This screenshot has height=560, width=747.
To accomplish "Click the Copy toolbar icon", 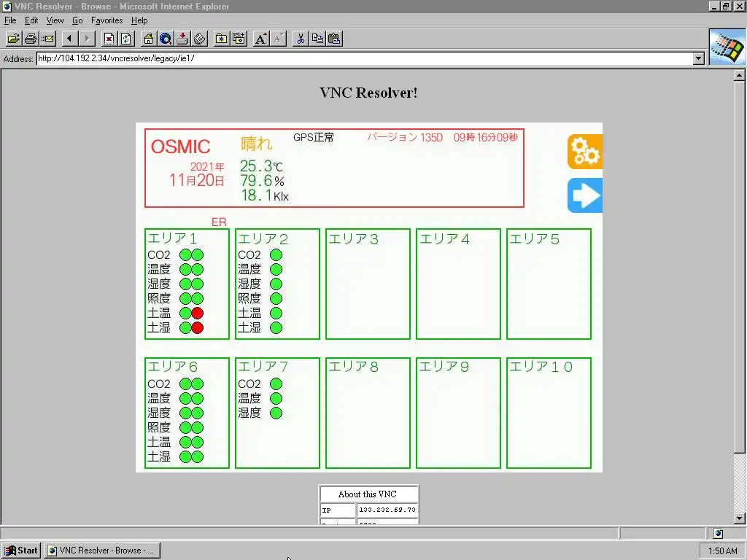I will click(318, 39).
